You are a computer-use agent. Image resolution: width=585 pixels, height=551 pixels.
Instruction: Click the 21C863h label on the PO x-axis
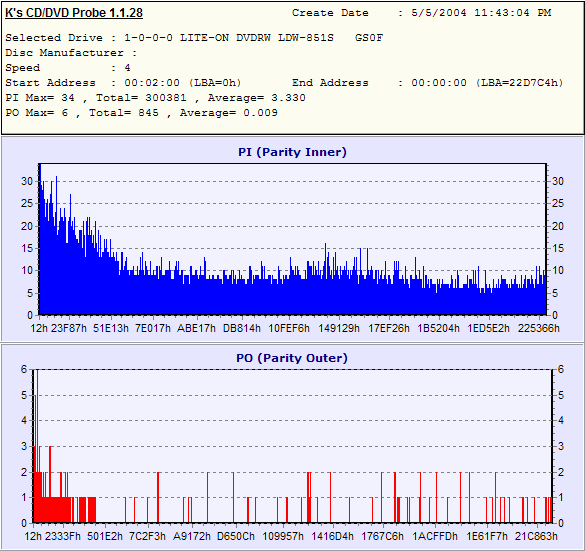click(x=536, y=536)
